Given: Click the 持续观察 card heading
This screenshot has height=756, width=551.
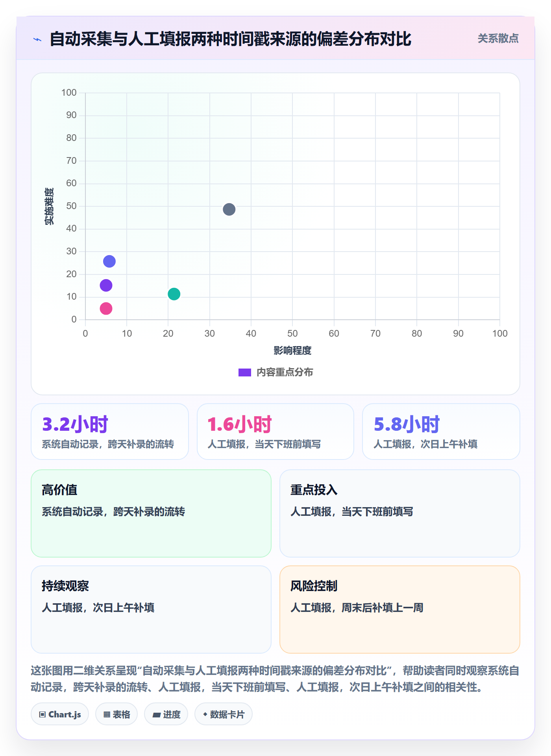Looking at the screenshot, I should 65,586.
